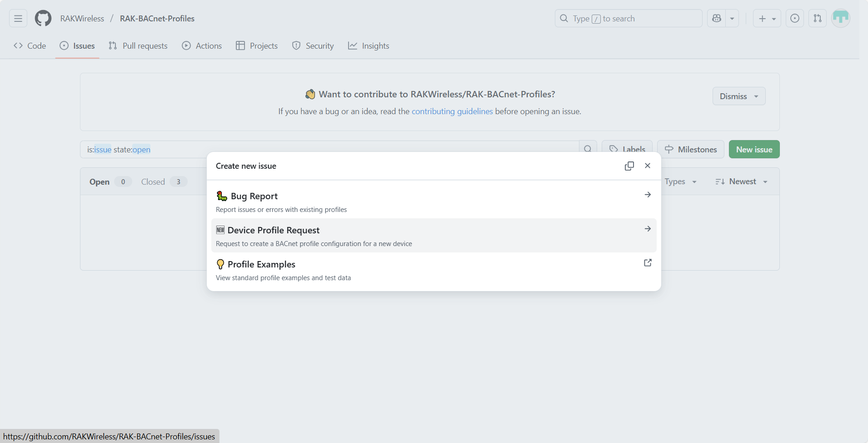Open the contributing guidelines link

[452, 111]
